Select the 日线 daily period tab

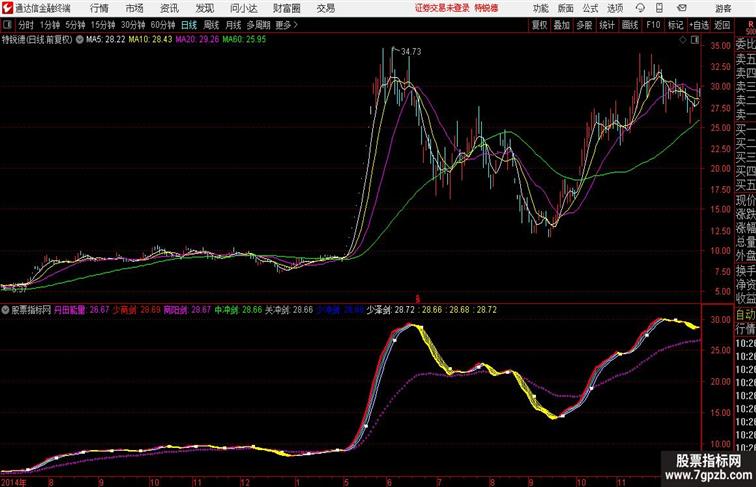click(x=189, y=25)
